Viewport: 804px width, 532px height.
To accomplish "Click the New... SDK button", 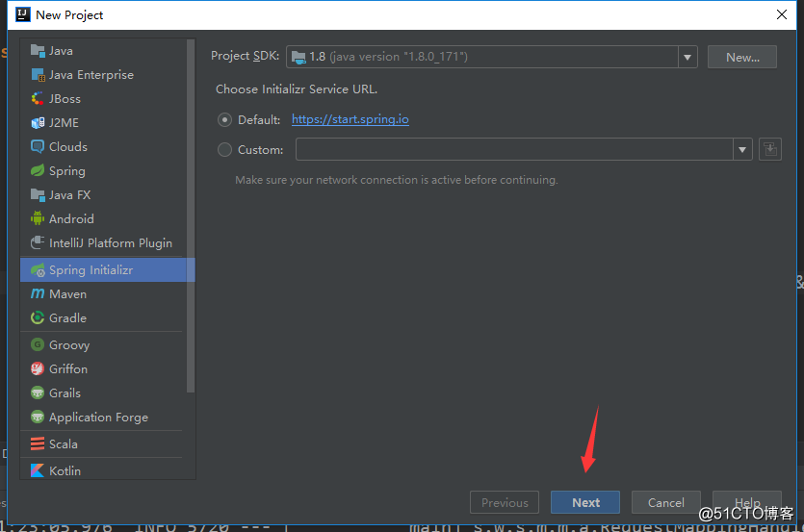I will click(742, 57).
